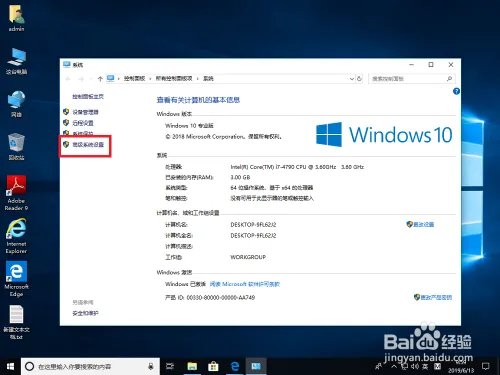Open Security and Maintenance link at bottom left
Image resolution: width=500 pixels, height=375 pixels.
[85, 313]
